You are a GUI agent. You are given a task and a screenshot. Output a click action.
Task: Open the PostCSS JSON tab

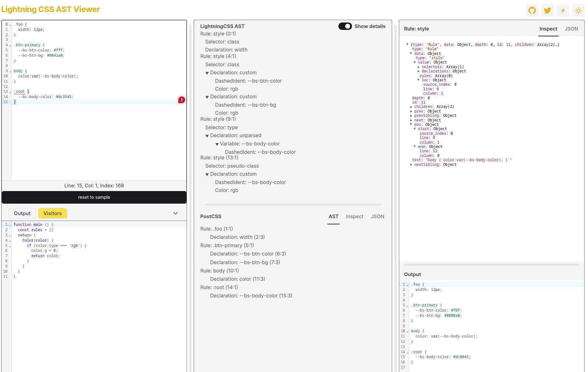[x=378, y=216]
